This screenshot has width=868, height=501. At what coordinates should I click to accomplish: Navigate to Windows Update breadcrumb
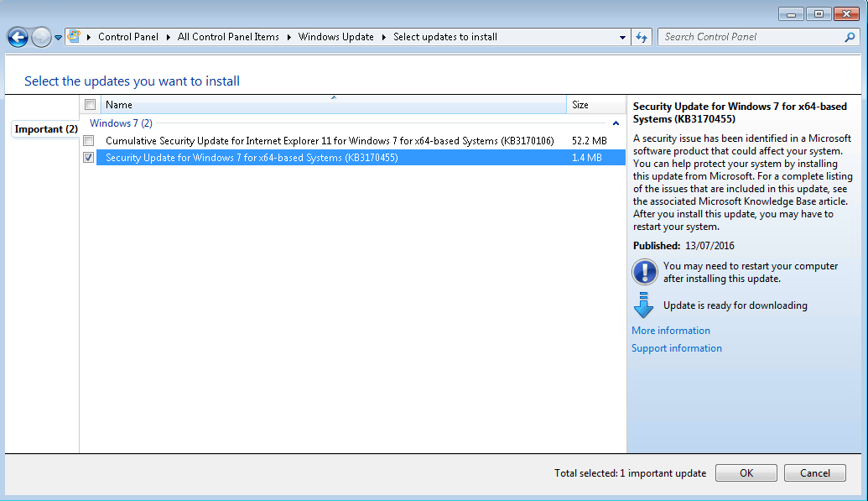tap(336, 37)
